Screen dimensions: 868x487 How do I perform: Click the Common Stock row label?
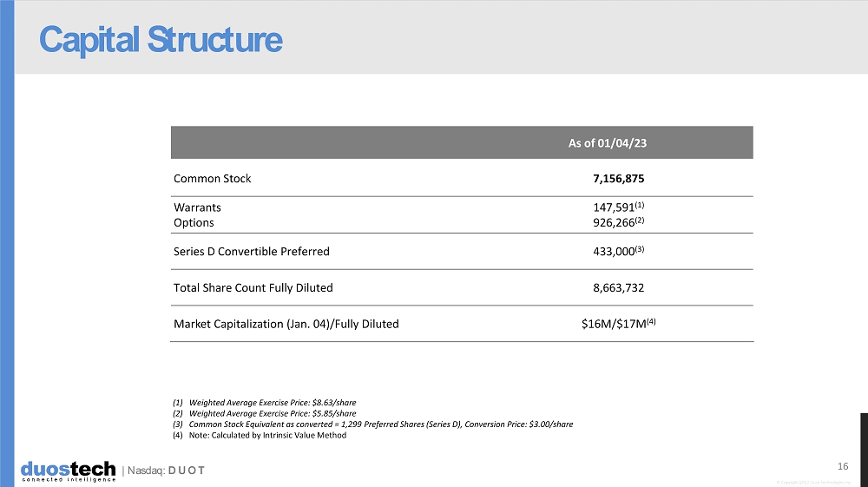[213, 179]
